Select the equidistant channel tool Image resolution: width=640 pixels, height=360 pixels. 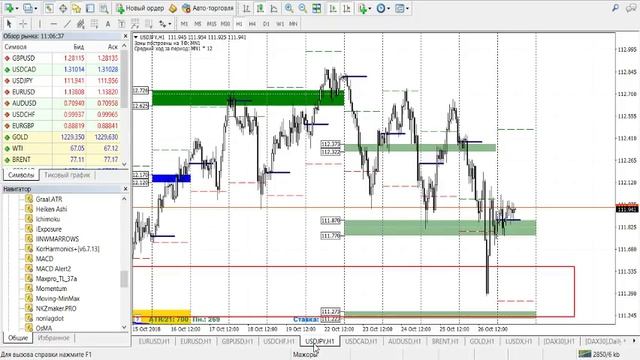pos(81,24)
